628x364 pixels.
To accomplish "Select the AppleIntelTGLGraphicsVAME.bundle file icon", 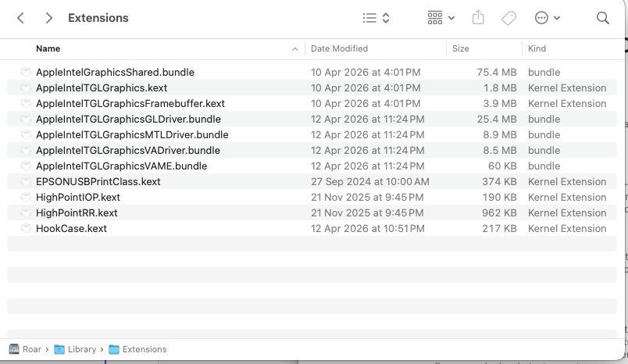I will (26, 166).
